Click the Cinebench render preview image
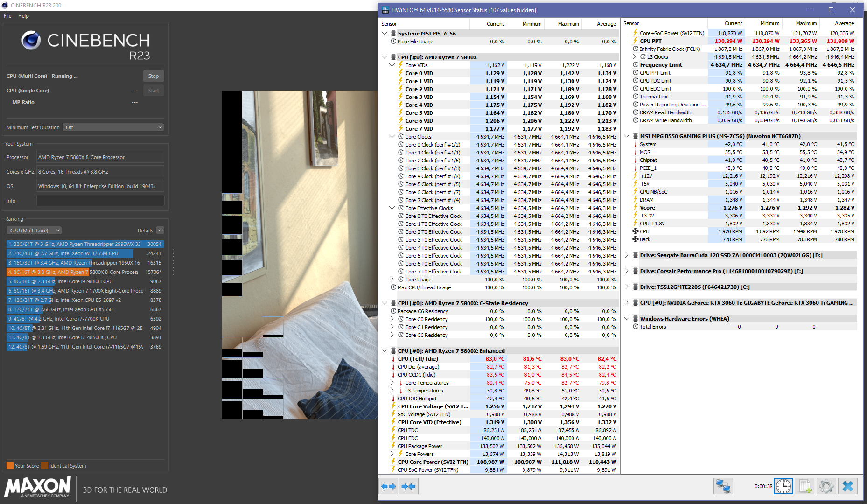The image size is (867, 504). (x=299, y=254)
